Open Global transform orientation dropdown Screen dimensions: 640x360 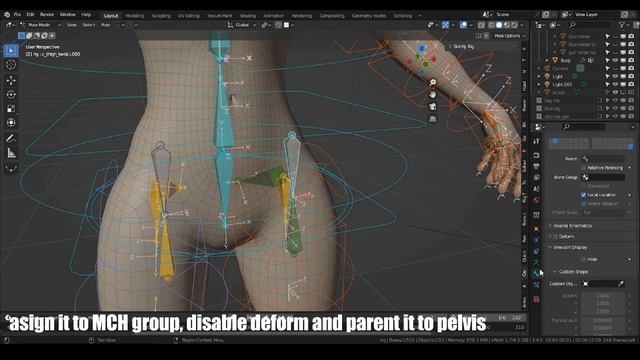coord(242,25)
